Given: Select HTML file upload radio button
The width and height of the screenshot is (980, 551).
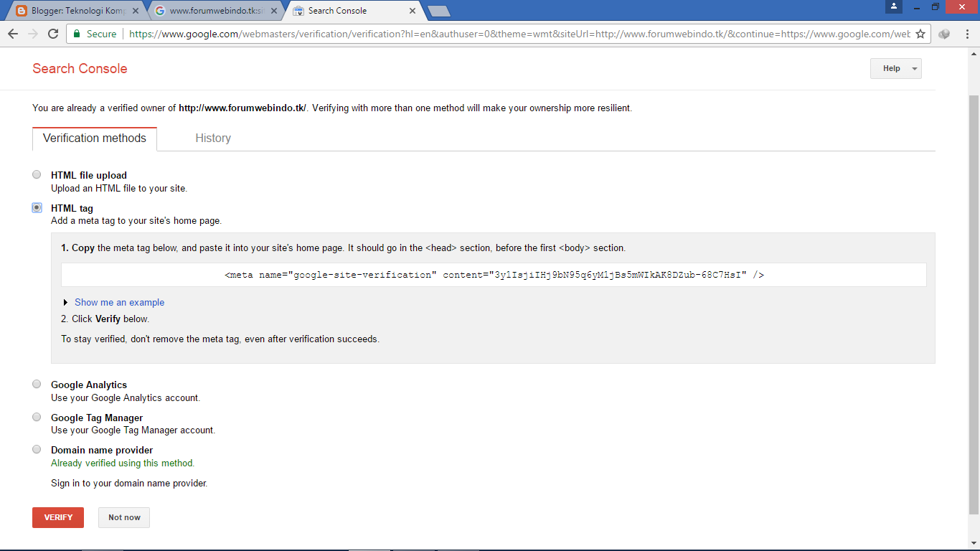Looking at the screenshot, I should tap(37, 174).
